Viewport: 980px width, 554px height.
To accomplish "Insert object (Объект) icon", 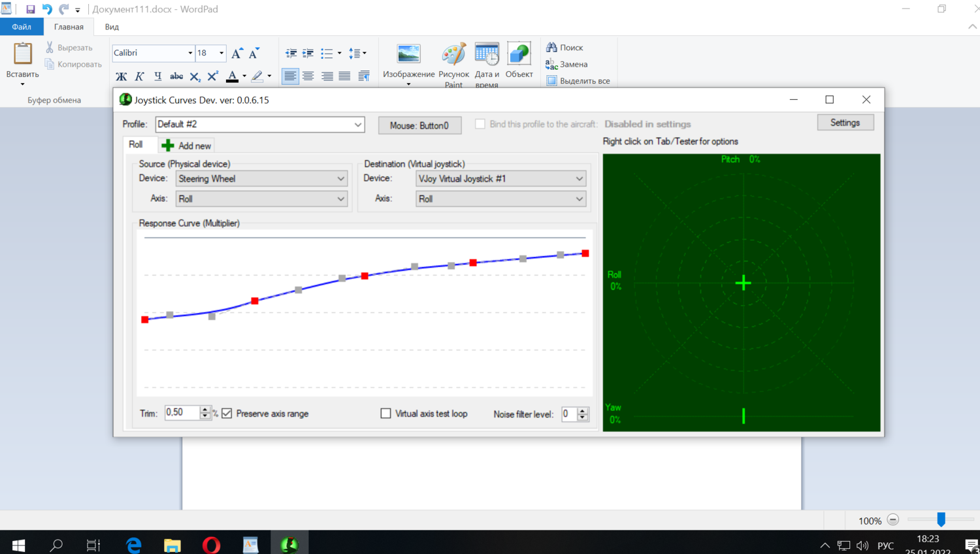I will tap(519, 60).
